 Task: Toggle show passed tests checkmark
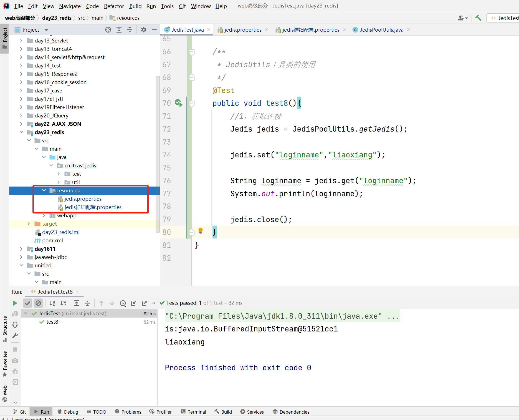click(27, 303)
